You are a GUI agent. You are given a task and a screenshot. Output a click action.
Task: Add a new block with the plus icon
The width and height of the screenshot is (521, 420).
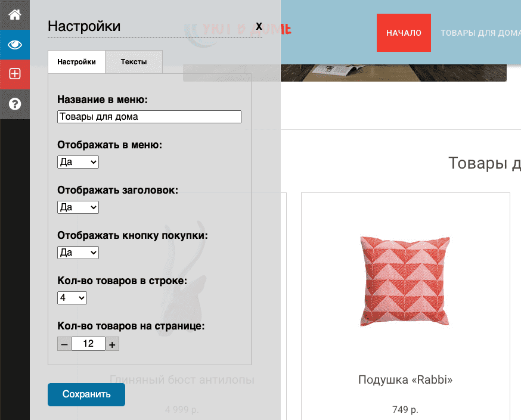click(x=15, y=74)
